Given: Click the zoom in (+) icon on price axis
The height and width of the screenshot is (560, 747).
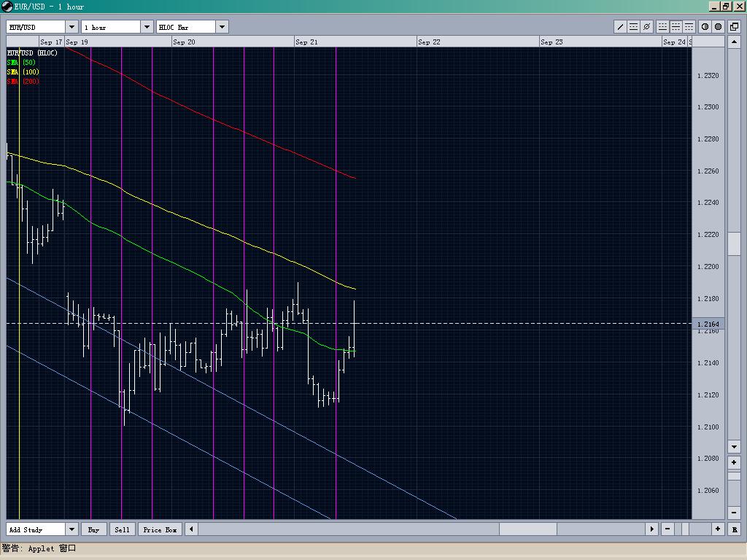Looking at the screenshot, I should [x=734, y=462].
